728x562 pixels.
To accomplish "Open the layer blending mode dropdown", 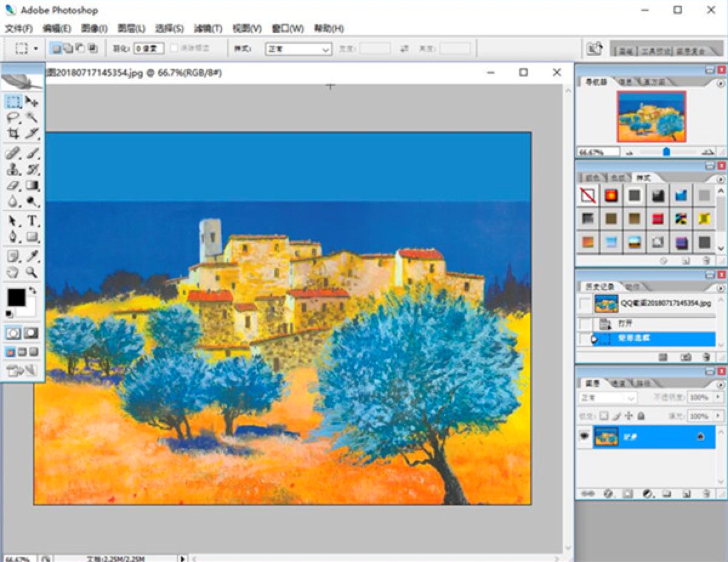I will tap(607, 398).
